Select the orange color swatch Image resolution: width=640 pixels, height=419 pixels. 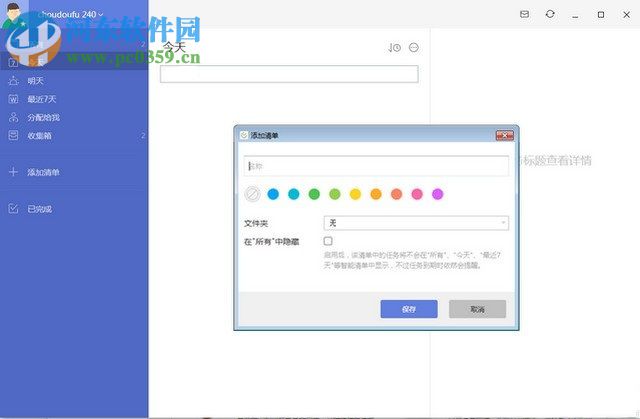point(376,194)
